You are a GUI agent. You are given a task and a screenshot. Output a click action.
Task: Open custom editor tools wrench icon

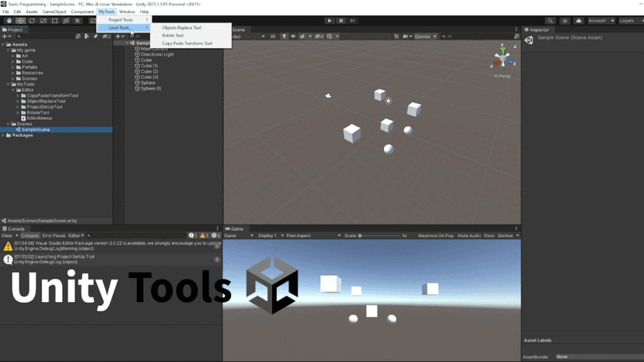point(77,20)
